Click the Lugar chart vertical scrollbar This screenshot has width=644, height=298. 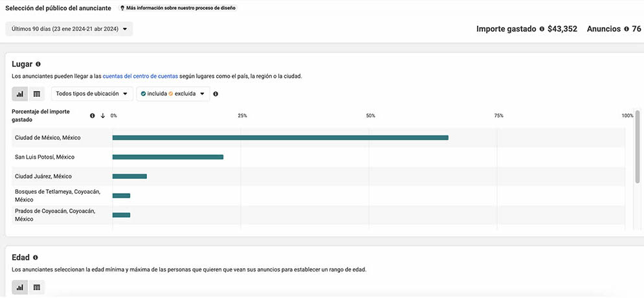point(637,146)
